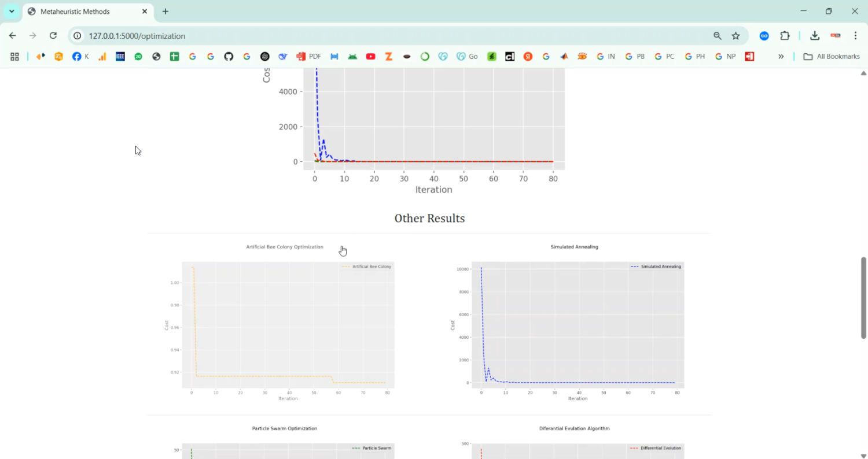Open a new browser tab
Screen dimensions: 868x459
[165, 12]
